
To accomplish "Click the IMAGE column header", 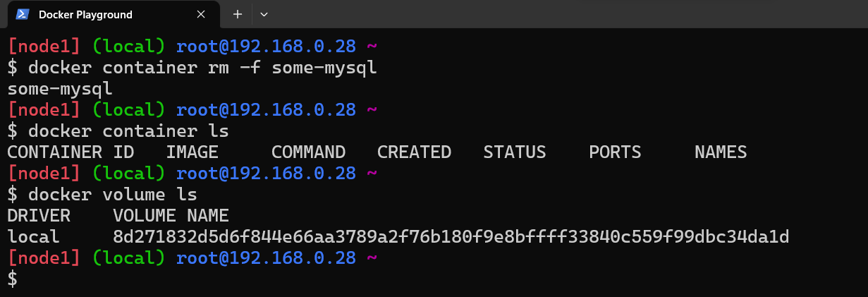I will point(192,152).
